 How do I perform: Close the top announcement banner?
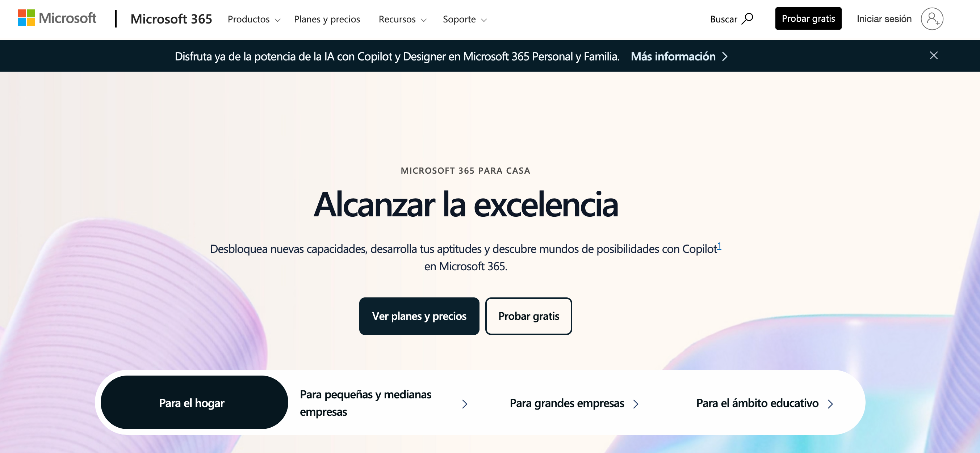933,55
